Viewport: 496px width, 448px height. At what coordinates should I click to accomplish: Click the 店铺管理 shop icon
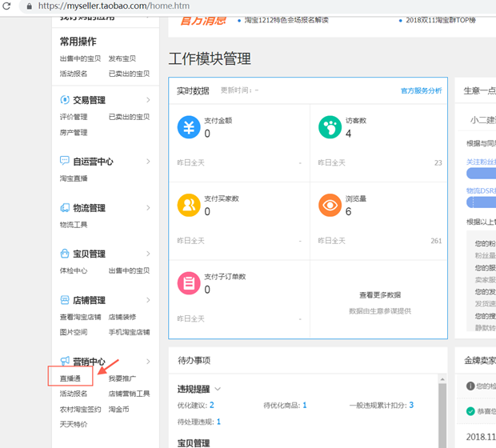(65, 300)
